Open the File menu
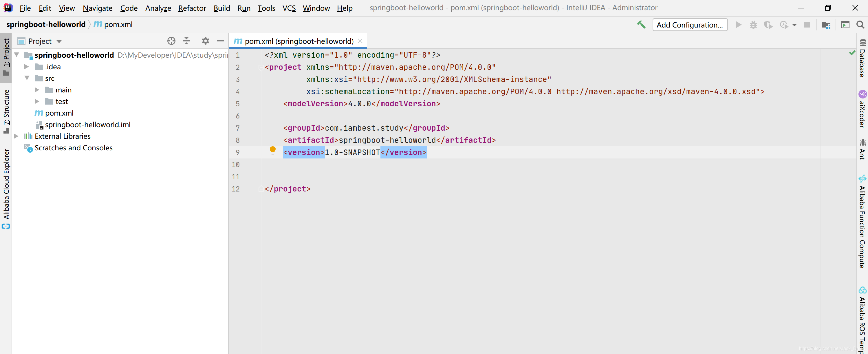This screenshot has height=354, width=868. click(x=24, y=7)
